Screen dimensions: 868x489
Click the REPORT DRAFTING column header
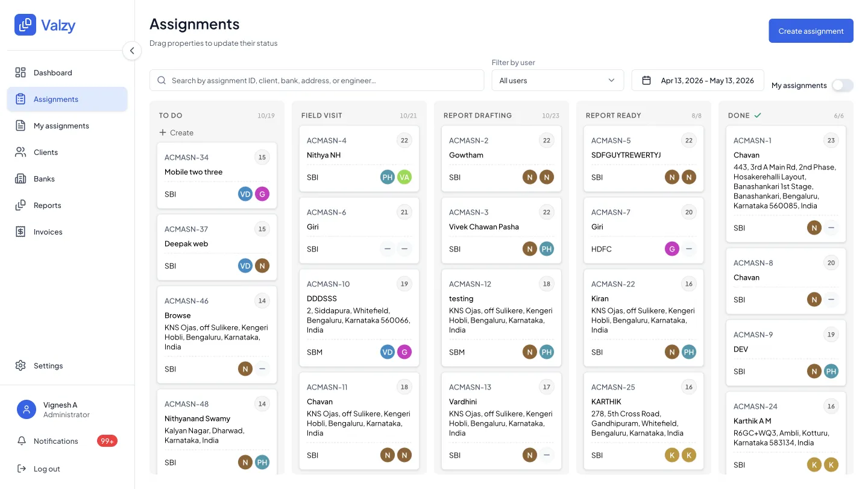(x=477, y=115)
